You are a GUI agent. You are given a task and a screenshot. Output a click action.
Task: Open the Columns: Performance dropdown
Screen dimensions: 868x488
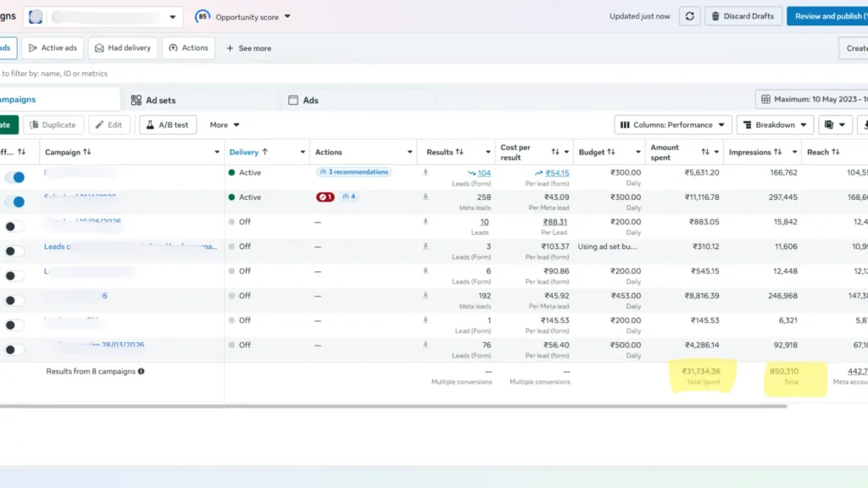coord(672,125)
